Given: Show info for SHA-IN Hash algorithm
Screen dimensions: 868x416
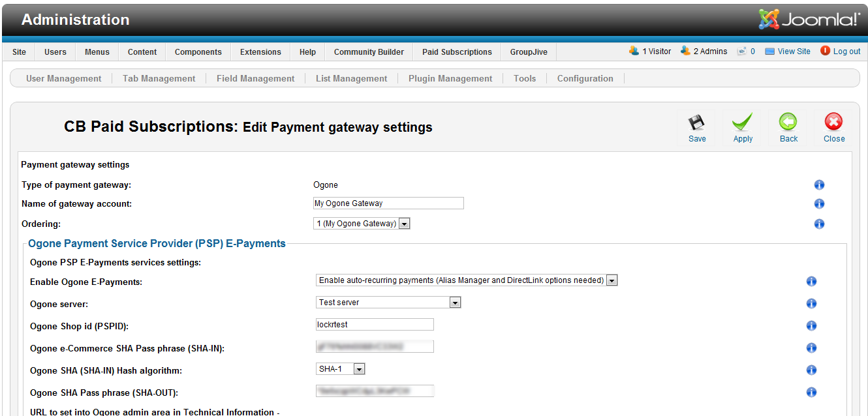Looking at the screenshot, I should tap(812, 370).
